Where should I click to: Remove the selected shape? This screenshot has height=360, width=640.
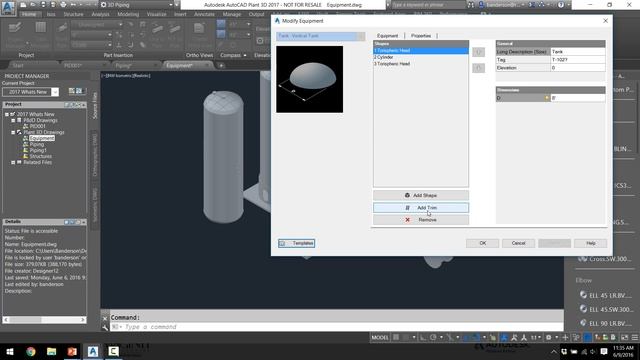(421, 220)
